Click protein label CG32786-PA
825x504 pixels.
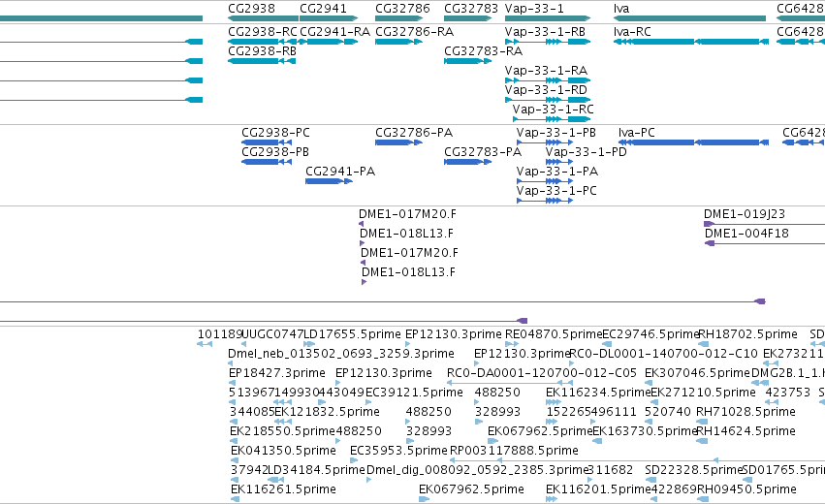click(x=414, y=133)
